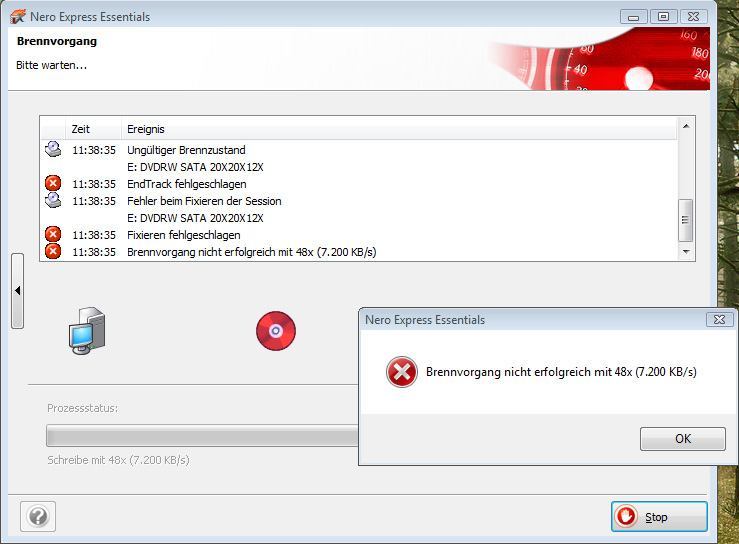Click the Prozessstatus progress bar

pyautogui.click(x=203, y=436)
